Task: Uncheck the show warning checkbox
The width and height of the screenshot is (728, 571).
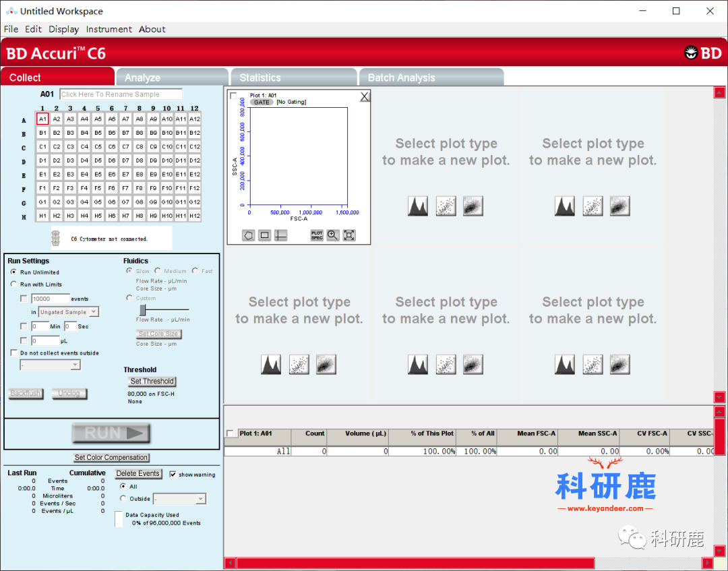Action: point(173,475)
